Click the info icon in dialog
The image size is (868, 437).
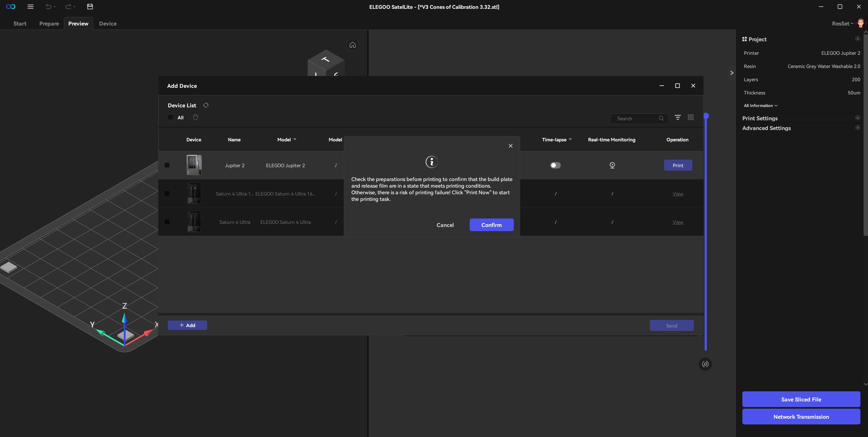(x=432, y=162)
